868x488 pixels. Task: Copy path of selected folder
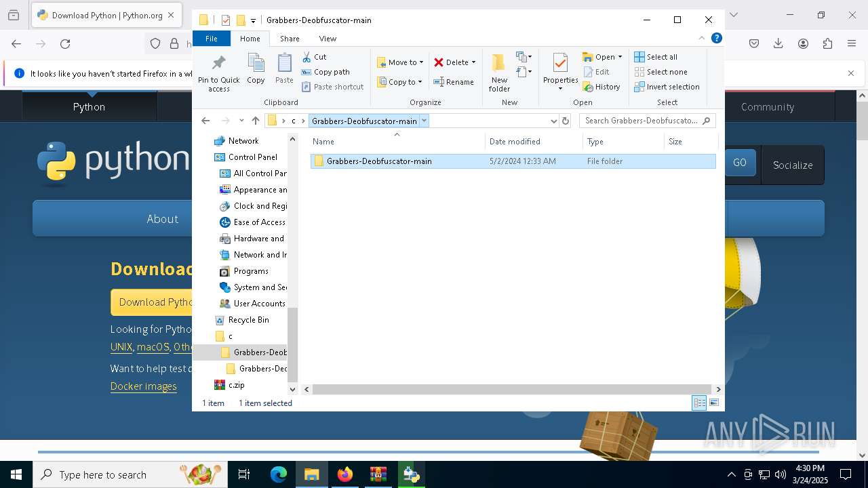[x=325, y=72]
